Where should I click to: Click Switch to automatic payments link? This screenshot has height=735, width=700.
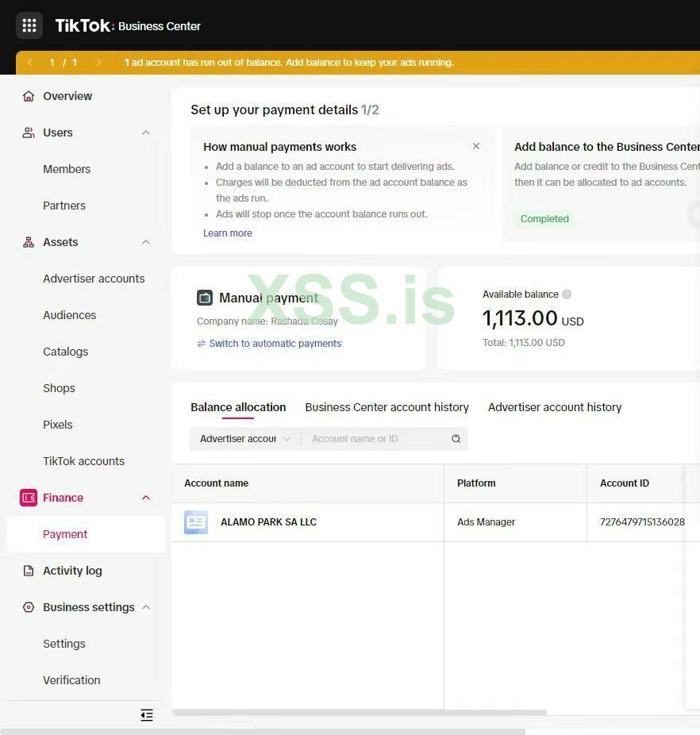(275, 344)
